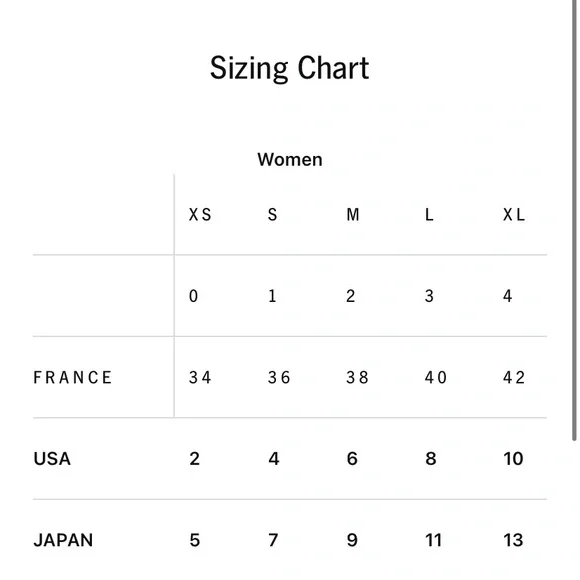Screen dimensions: 580x580
Task: Click the JAPAN row label
Action: pos(63,540)
